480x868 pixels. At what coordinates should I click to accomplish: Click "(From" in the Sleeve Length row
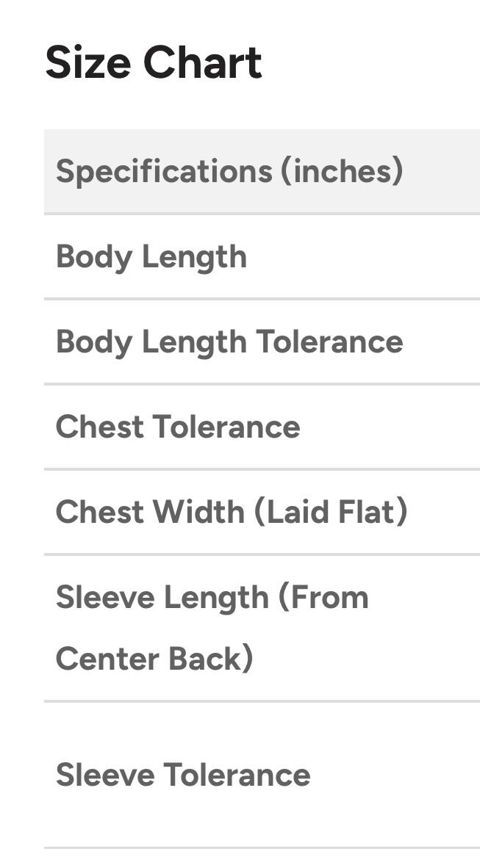point(323,598)
